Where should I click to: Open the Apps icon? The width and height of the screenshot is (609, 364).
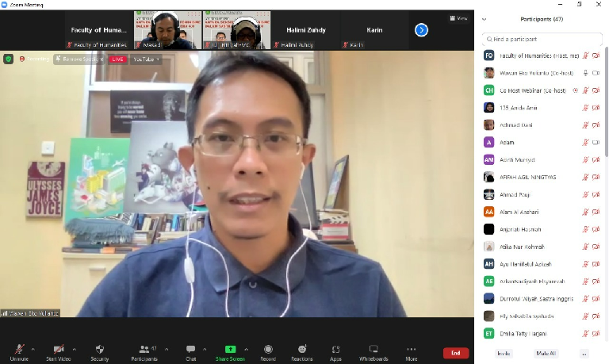click(336, 349)
